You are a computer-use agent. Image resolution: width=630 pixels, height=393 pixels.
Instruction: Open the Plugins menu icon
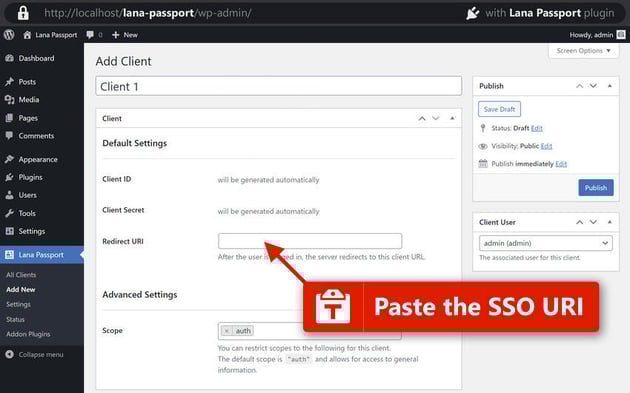pos(10,177)
